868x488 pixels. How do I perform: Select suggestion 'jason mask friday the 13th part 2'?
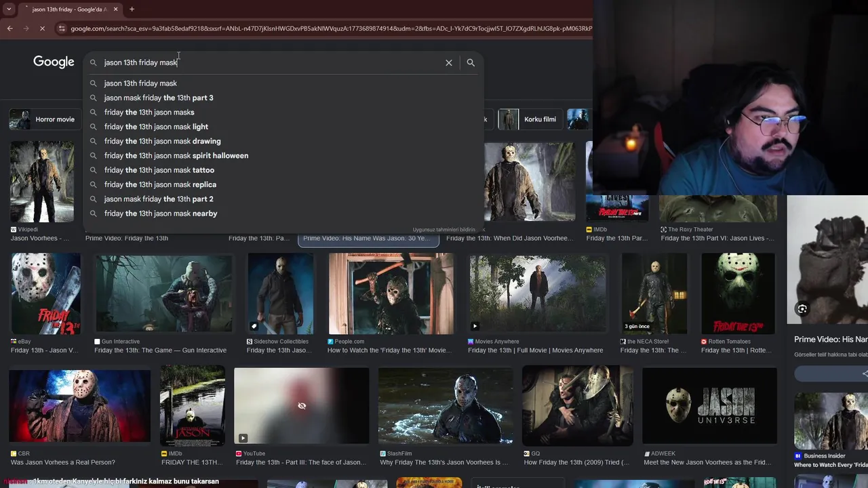(x=283, y=199)
